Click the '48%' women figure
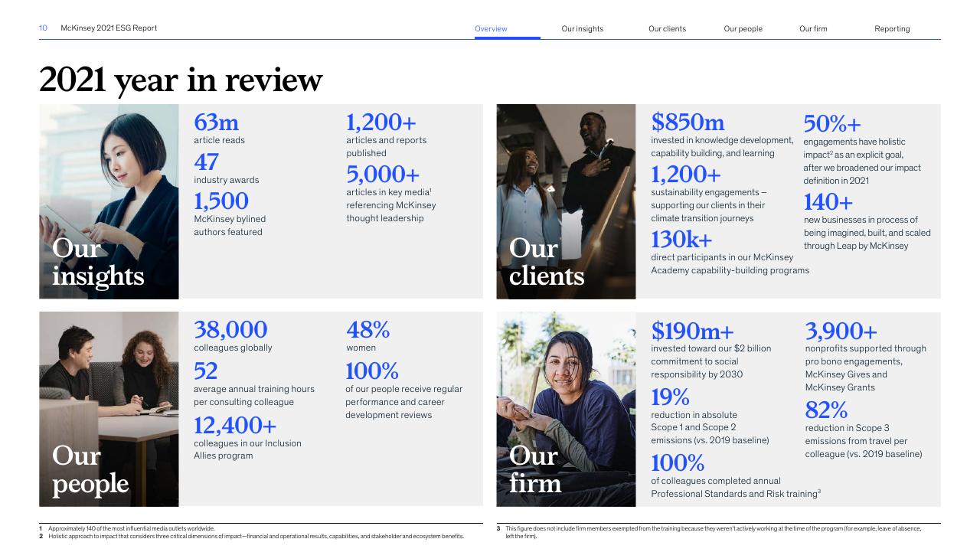This screenshot has height=552, width=980. coord(367,329)
